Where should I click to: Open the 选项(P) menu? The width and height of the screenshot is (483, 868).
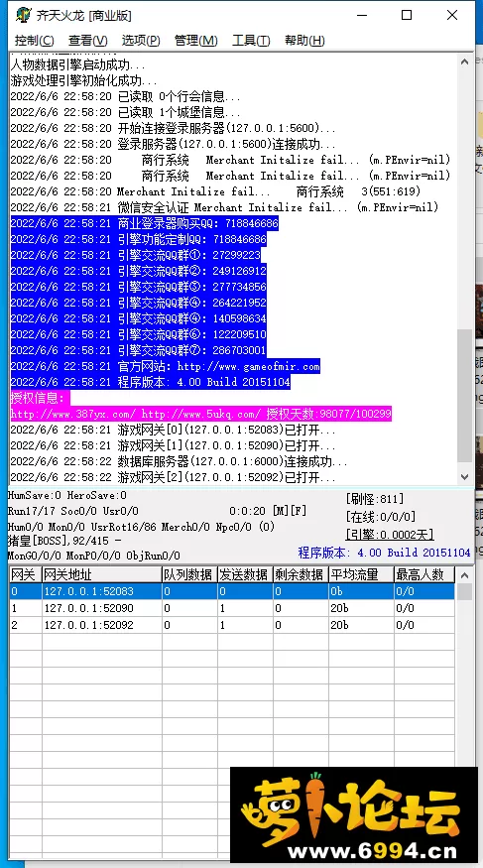click(141, 41)
